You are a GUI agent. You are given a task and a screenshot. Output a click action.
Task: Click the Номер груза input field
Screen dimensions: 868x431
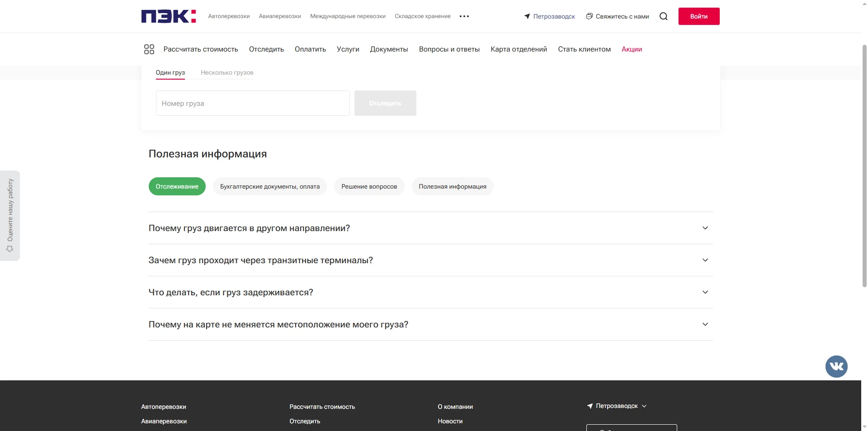coord(253,103)
